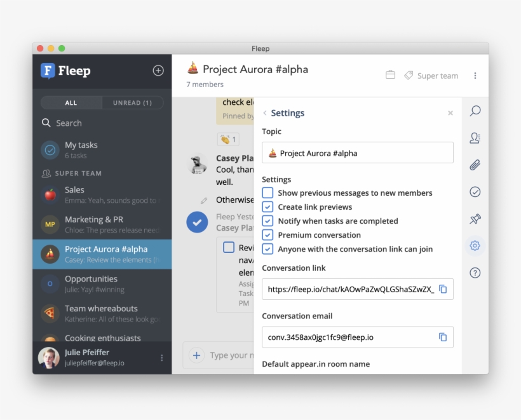Screen dimensions: 521x420
Task: Switch to the UNREAD (1) tab
Action: tap(133, 103)
